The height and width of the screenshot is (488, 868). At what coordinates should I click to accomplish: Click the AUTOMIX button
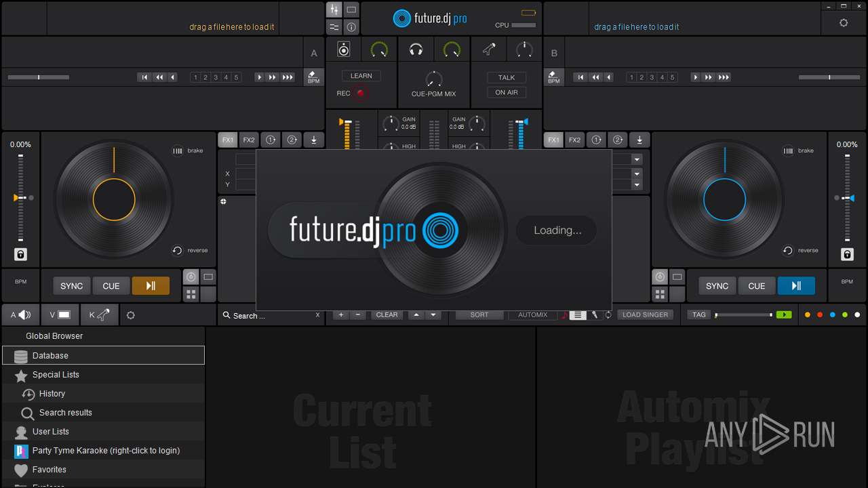(533, 314)
